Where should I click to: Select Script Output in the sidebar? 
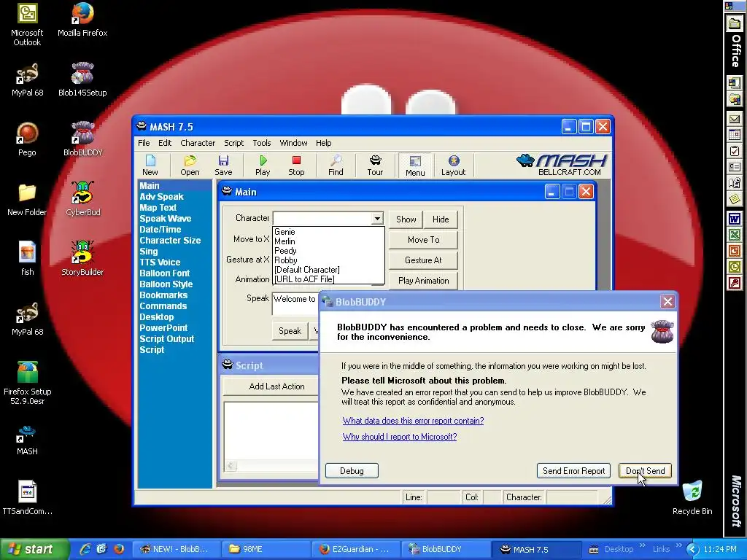click(167, 339)
